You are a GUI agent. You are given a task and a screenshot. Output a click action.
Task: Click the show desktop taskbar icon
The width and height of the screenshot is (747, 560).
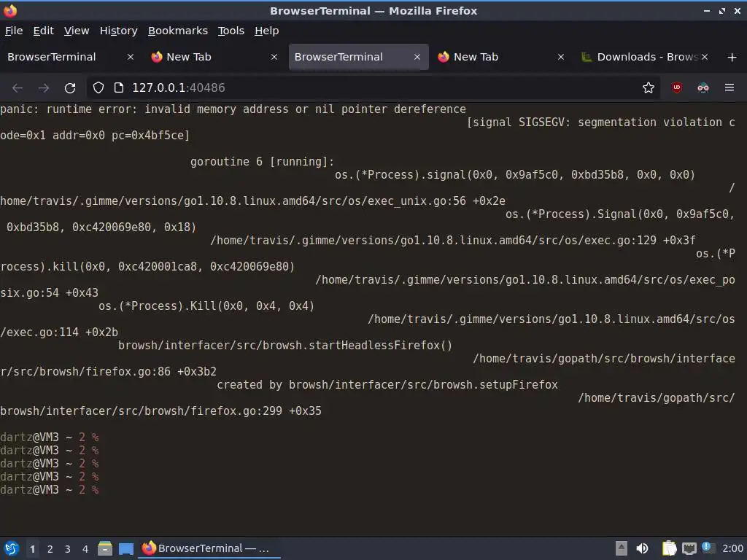click(x=126, y=548)
